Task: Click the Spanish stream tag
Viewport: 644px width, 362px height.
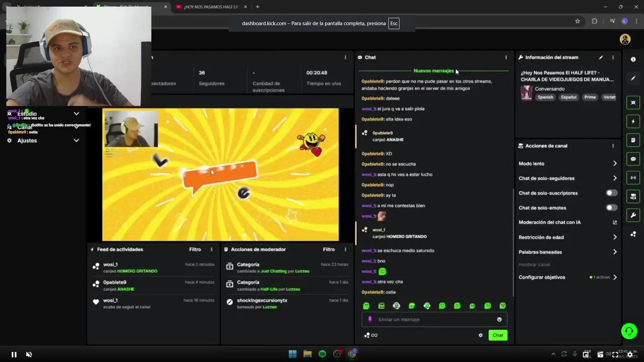Action: click(545, 97)
